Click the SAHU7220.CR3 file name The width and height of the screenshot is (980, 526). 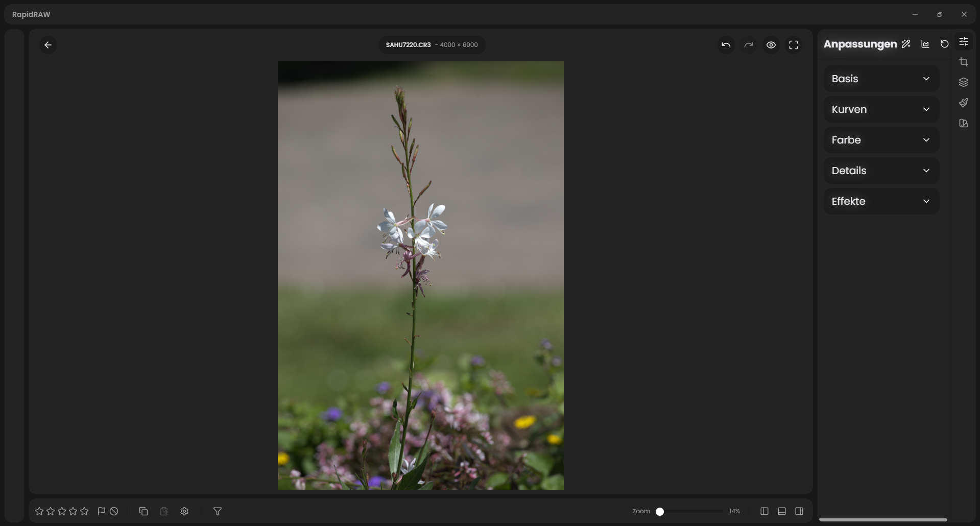[408, 45]
